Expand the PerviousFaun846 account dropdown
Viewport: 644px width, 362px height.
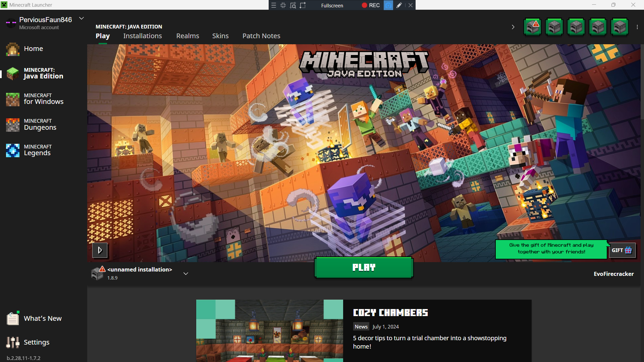pos(81,18)
